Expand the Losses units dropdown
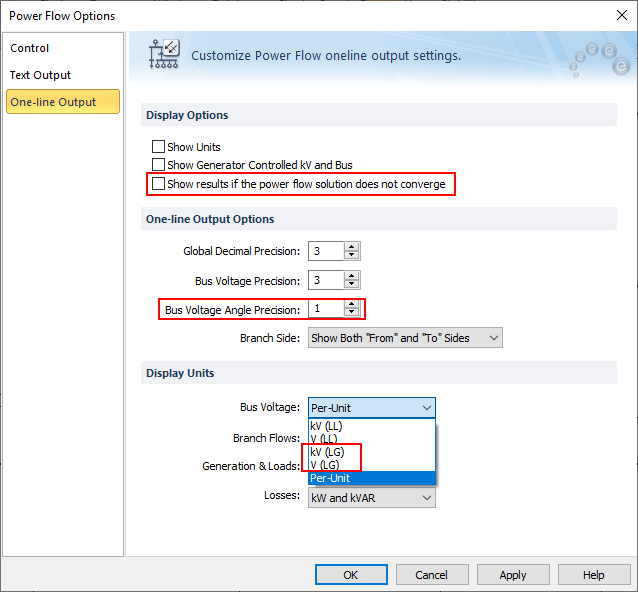Viewport: 638px width, 592px height. 427,497
